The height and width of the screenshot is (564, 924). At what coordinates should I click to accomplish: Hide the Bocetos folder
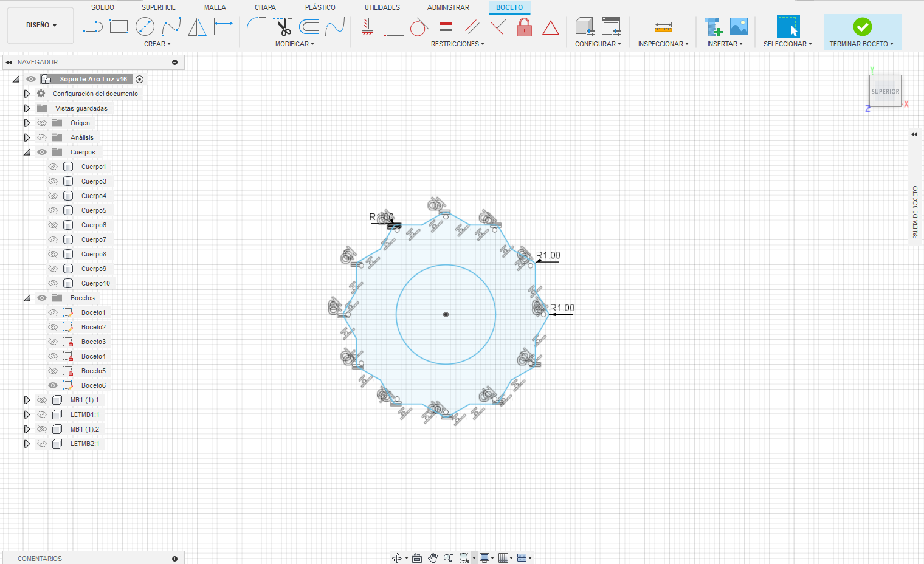(x=42, y=298)
